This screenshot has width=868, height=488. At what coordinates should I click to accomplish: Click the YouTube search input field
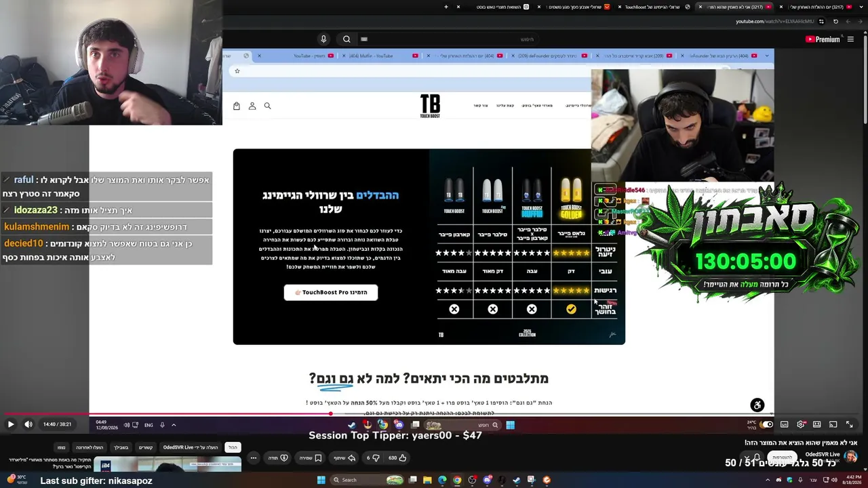448,39
